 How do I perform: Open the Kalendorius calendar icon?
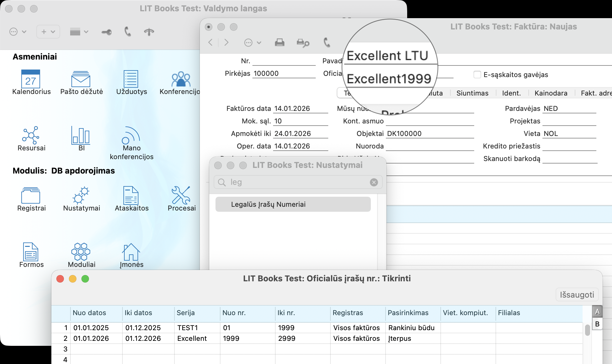31,79
